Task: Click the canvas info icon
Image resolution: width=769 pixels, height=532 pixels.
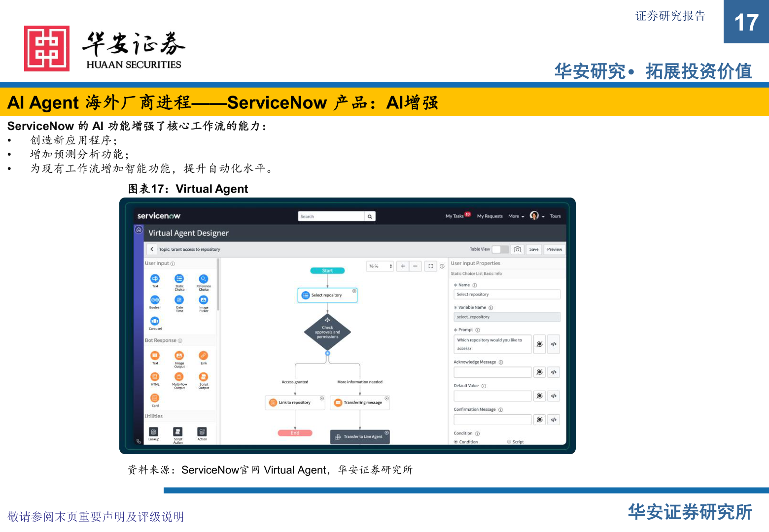Action: point(442,266)
